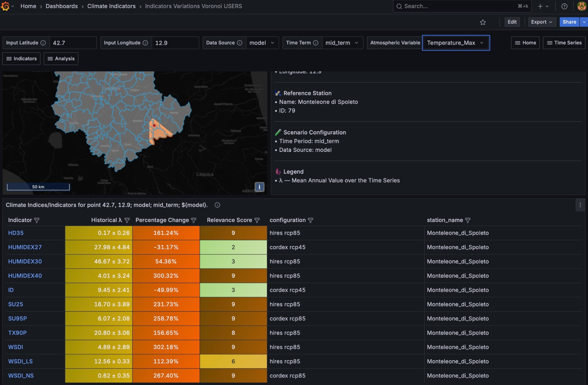Click the table panel title info icon
This screenshot has width=588, height=385.
tap(217, 205)
